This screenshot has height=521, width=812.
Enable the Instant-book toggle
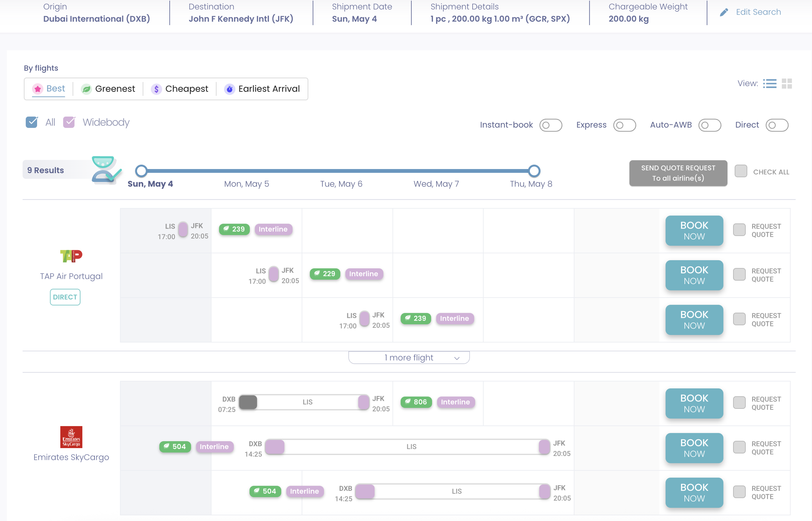coord(551,125)
